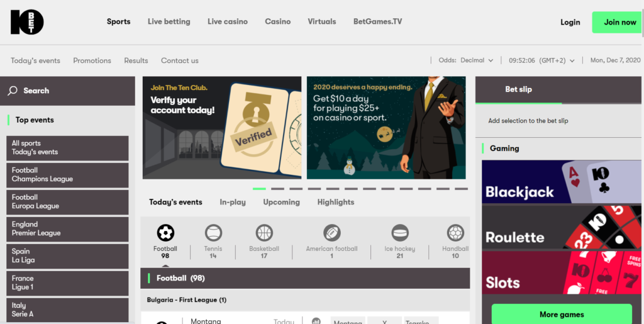Collapse the Football (98) section header

[x=305, y=279]
